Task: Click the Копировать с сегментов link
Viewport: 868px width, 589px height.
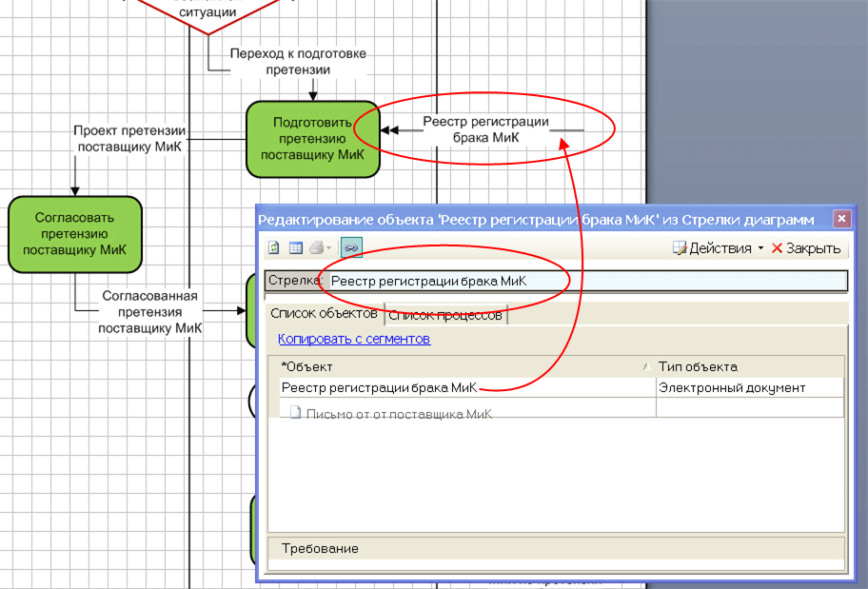Action: pos(354,339)
